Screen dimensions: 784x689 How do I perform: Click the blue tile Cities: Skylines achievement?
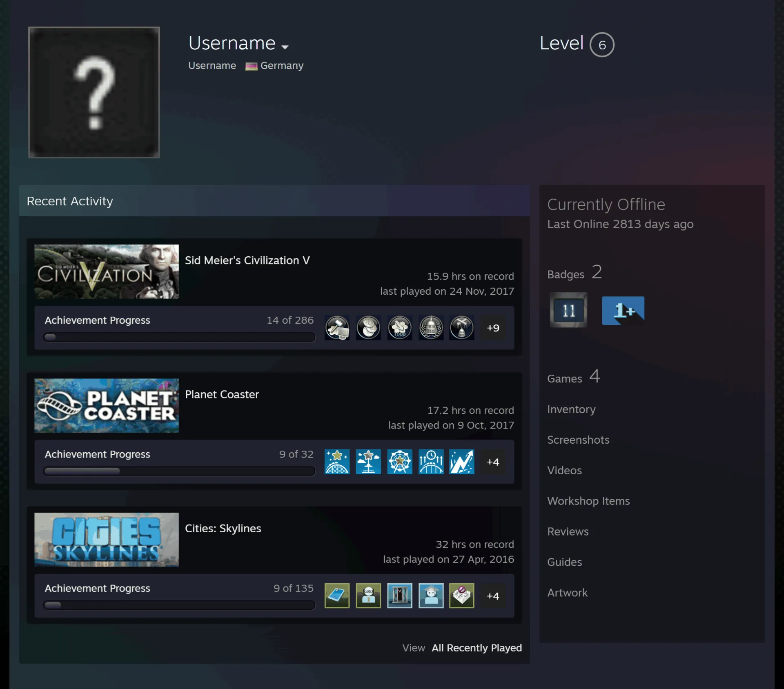337,596
